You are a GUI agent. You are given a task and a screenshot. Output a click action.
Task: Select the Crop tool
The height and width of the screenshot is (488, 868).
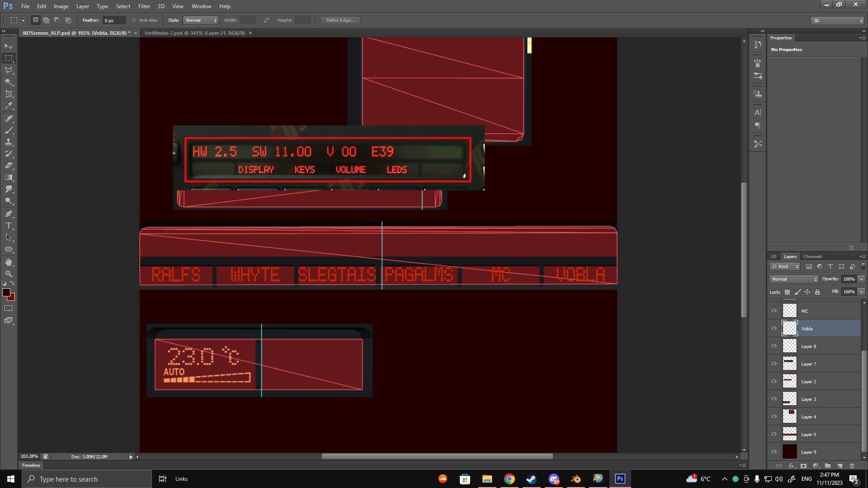tap(9, 94)
